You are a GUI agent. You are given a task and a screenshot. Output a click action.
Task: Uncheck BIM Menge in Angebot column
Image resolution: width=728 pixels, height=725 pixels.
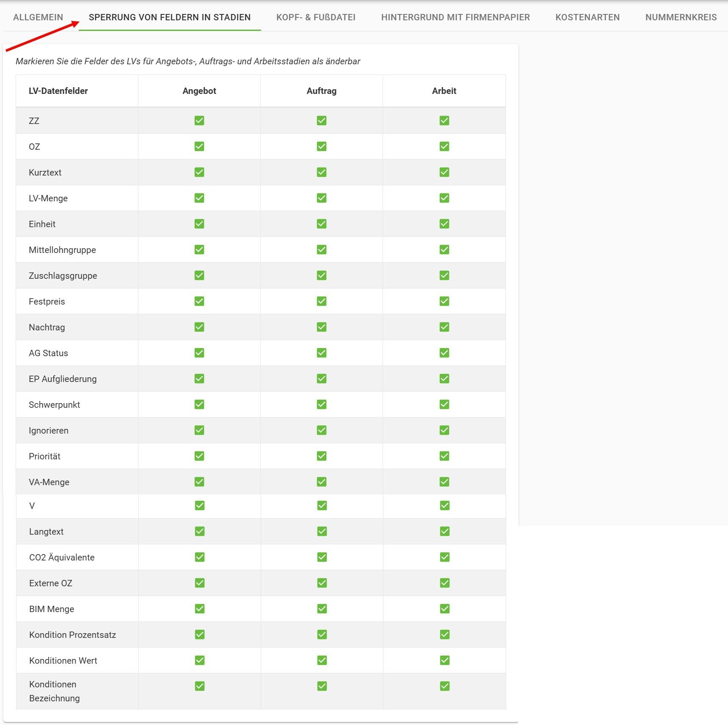(x=200, y=609)
